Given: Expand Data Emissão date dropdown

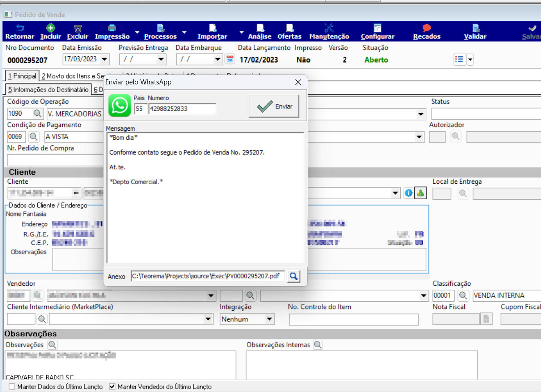Looking at the screenshot, I should 104,59.
